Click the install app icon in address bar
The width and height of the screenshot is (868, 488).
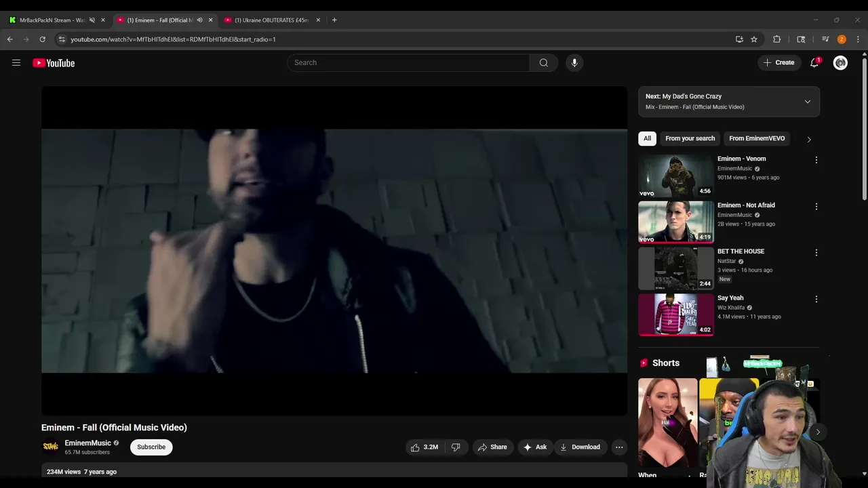tap(739, 39)
